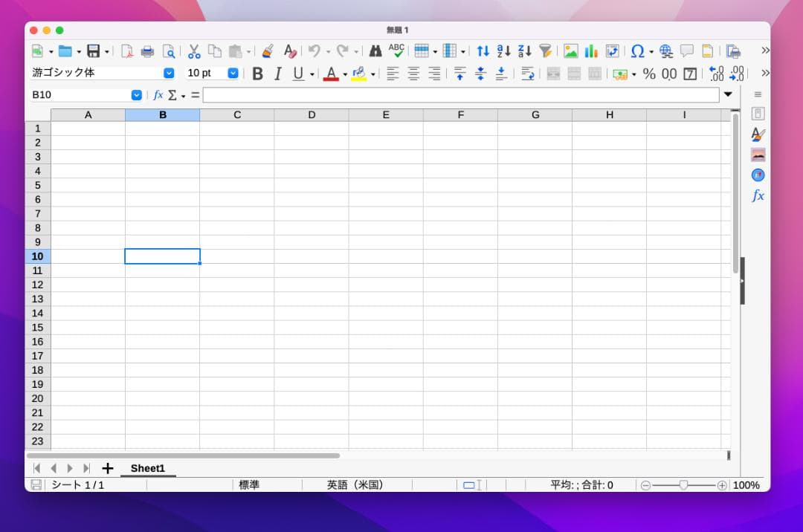
Task: Toggle Wrap Text in cell
Action: tap(528, 74)
